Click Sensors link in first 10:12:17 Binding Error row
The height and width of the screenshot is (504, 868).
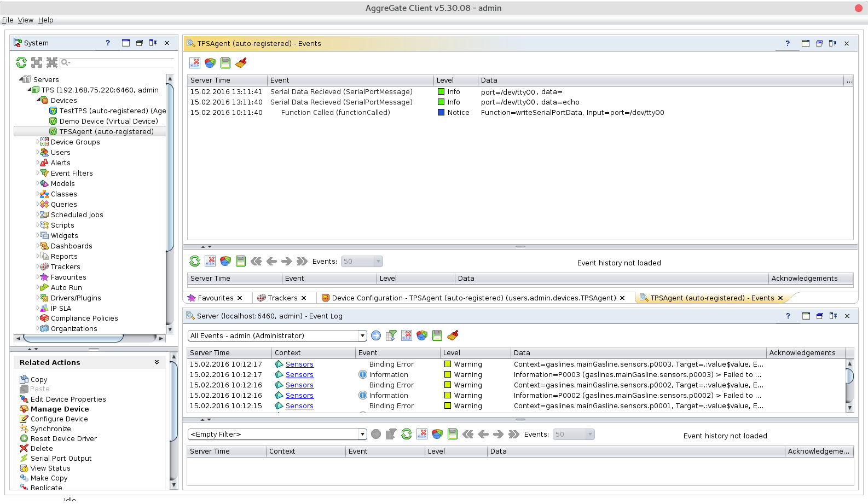coord(299,364)
